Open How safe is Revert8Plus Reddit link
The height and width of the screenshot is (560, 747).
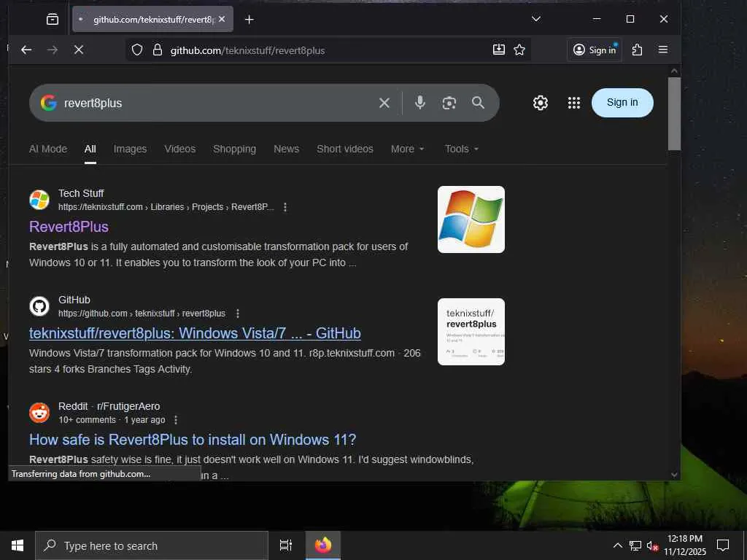point(193,440)
